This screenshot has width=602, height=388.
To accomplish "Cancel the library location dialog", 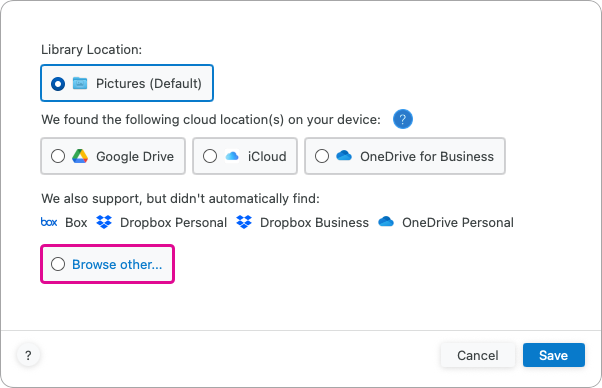I will click(478, 355).
